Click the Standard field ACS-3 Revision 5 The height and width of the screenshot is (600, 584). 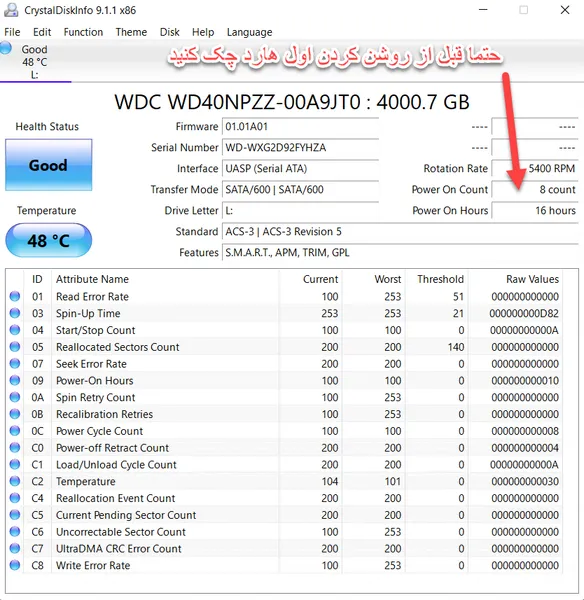coord(400,232)
